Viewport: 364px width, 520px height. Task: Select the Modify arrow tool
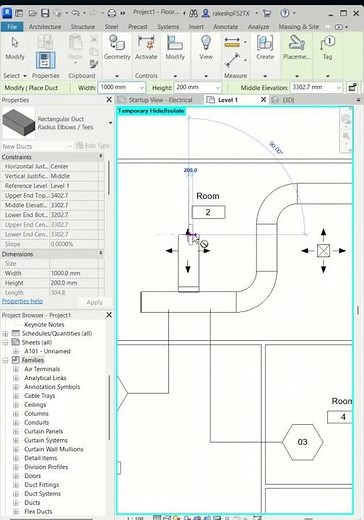pos(15,43)
